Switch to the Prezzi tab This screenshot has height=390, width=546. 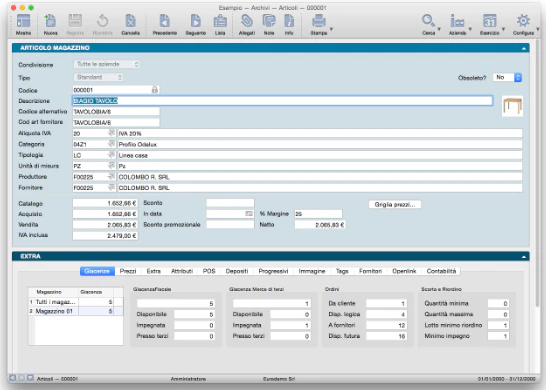[x=128, y=271]
